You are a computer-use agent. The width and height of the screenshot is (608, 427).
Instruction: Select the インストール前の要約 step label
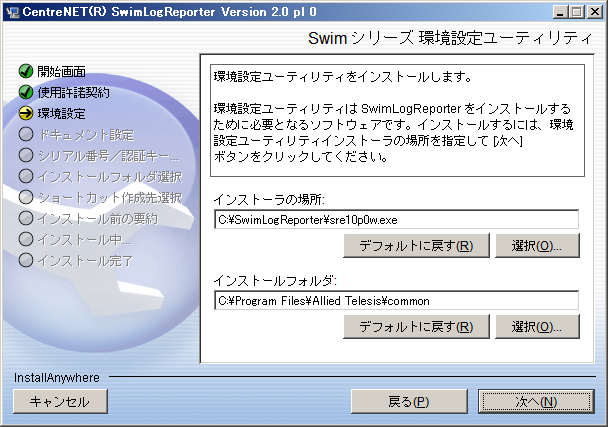98,219
